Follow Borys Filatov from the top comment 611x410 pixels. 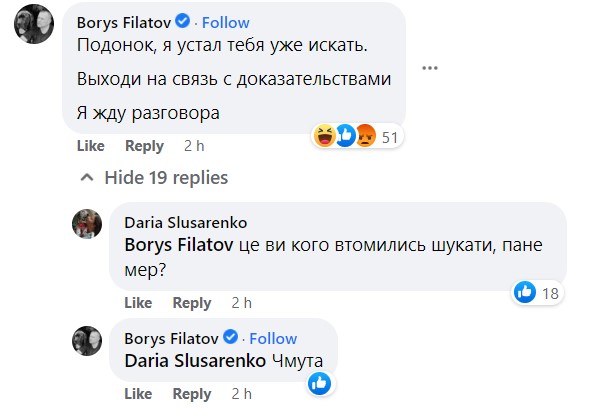[225, 21]
